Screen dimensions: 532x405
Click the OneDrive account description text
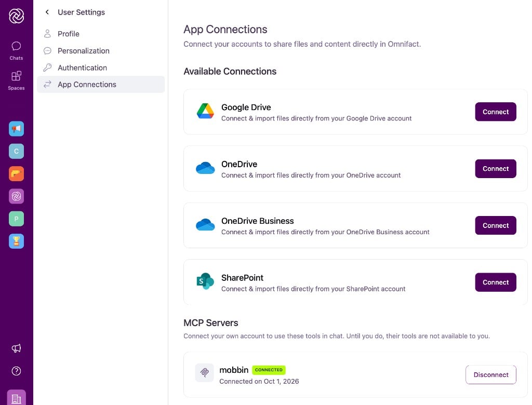click(x=311, y=176)
